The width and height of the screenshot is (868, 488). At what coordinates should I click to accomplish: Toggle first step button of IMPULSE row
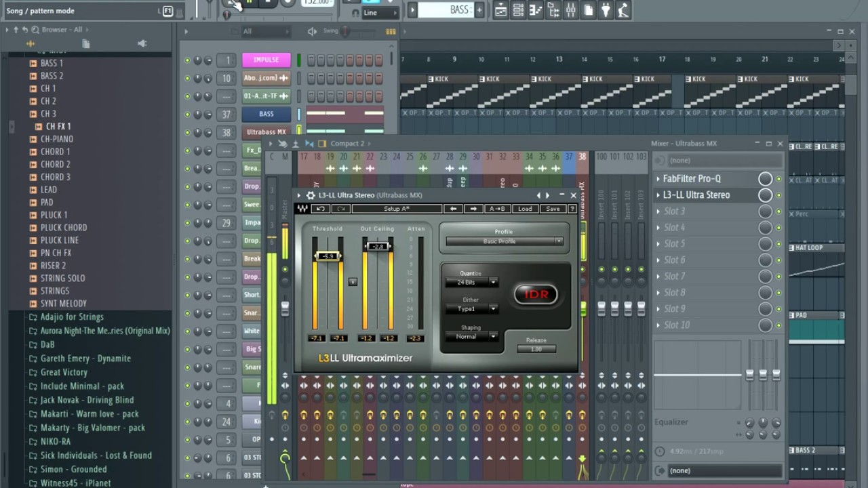(311, 60)
